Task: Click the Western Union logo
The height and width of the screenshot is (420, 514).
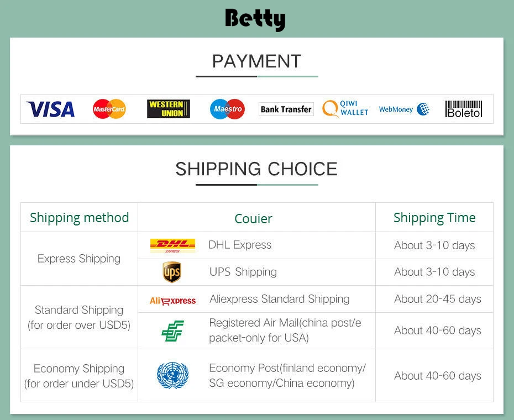Action: click(169, 109)
